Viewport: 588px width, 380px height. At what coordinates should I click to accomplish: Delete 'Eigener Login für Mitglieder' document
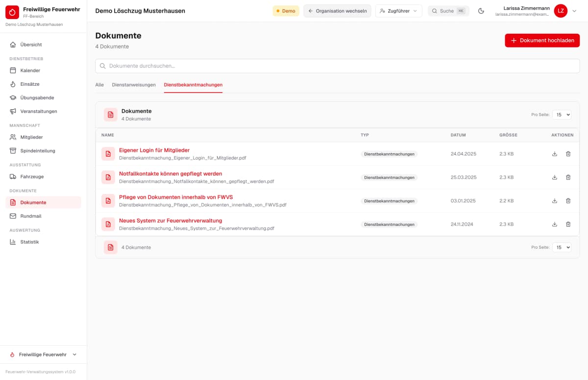point(568,154)
